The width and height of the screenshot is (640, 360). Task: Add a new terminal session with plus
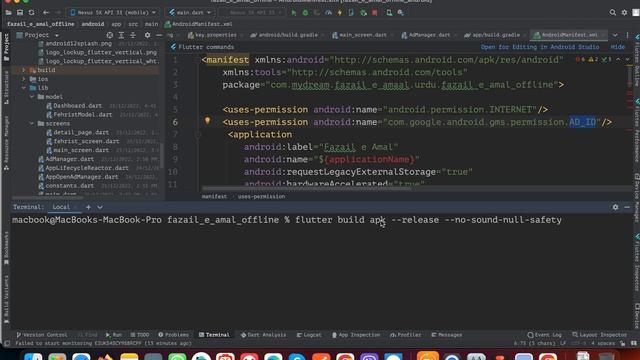click(x=88, y=207)
